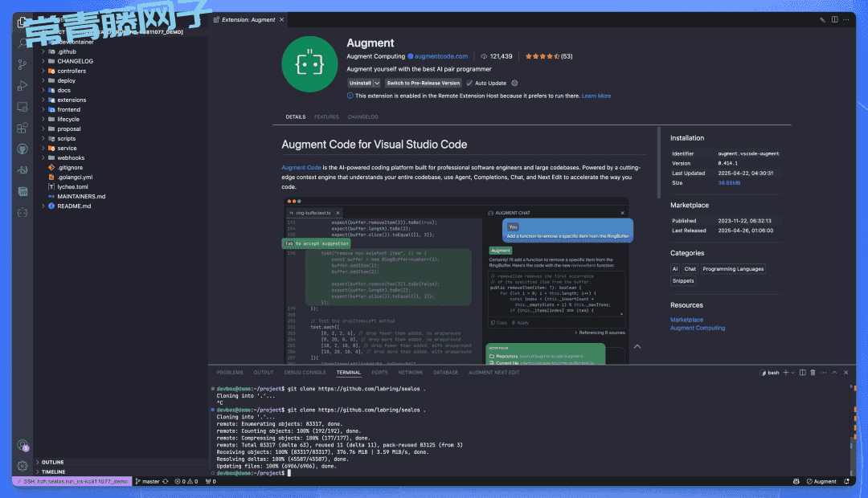Split the terminal pane
The width and height of the screenshot is (868, 498).
[802, 373]
